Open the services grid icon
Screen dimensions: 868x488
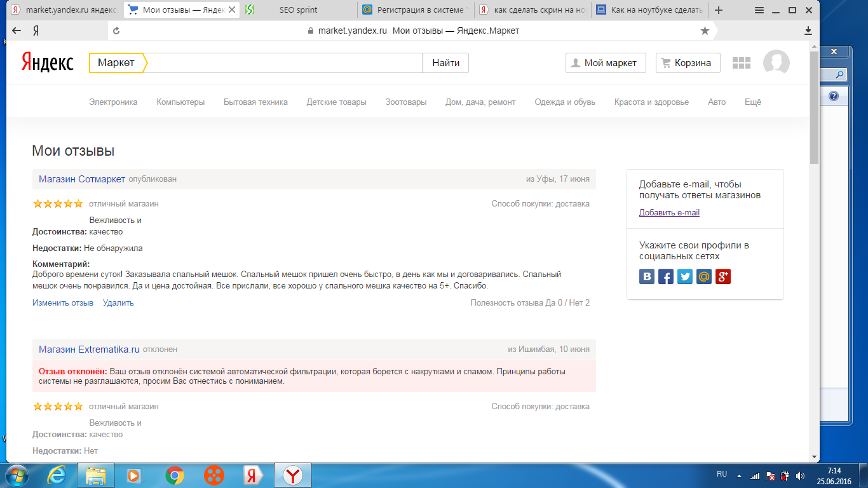click(x=742, y=63)
